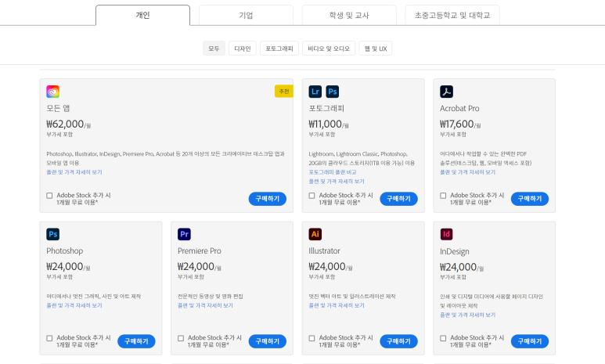The height and width of the screenshot is (364, 605).
Task: Click the Illustrator title text
Action: [325, 251]
